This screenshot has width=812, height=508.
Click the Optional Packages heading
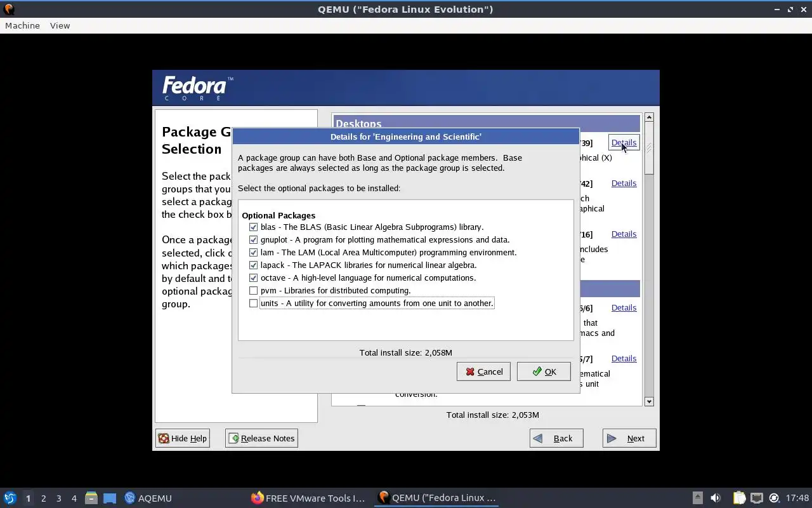[278, 215]
